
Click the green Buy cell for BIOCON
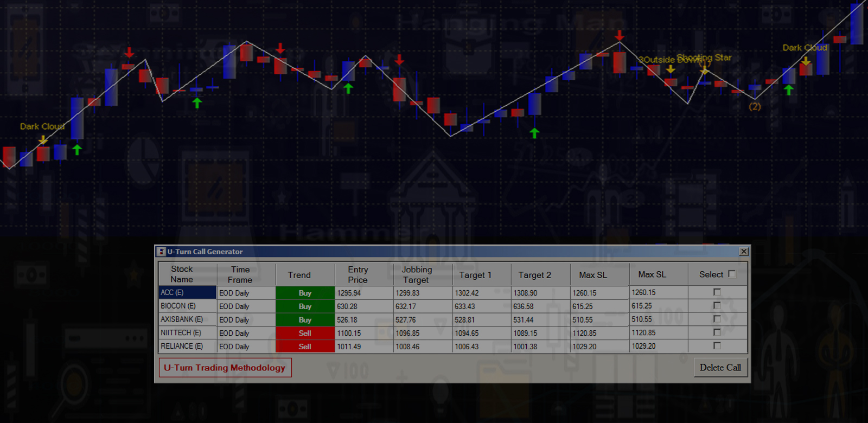pos(305,306)
